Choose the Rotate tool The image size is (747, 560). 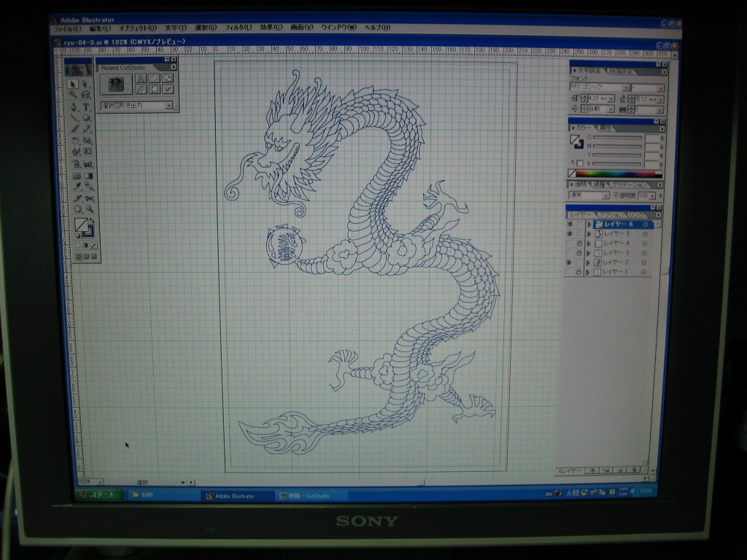[75, 141]
